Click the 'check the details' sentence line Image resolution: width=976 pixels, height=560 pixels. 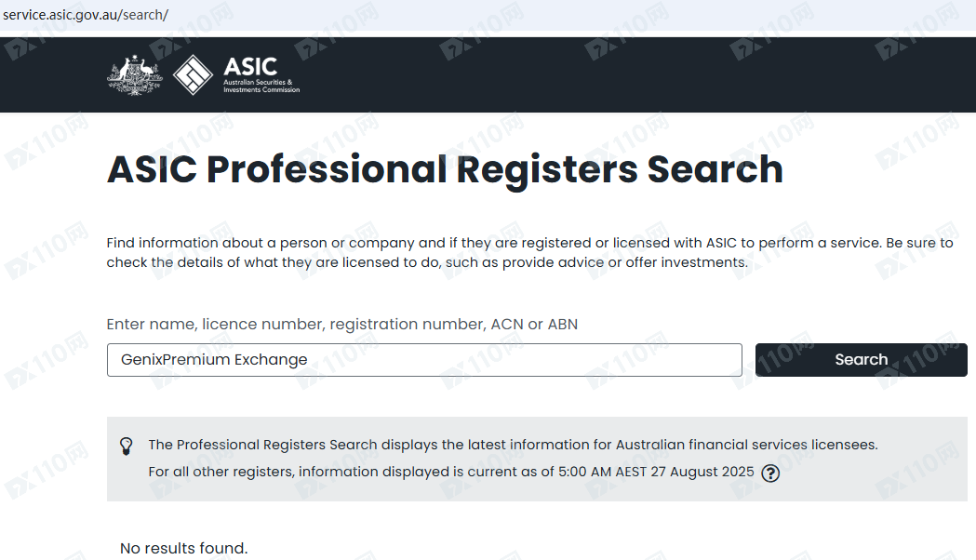(x=427, y=262)
